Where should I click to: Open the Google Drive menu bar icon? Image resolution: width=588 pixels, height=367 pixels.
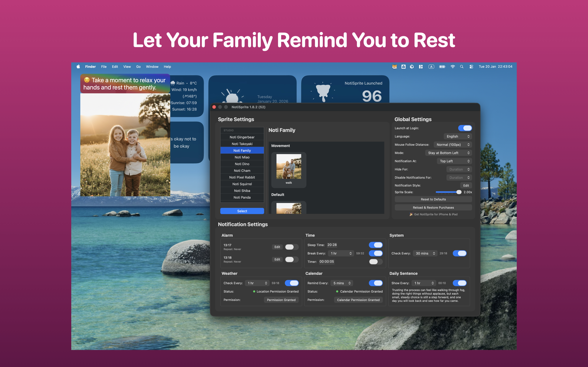coord(403,66)
